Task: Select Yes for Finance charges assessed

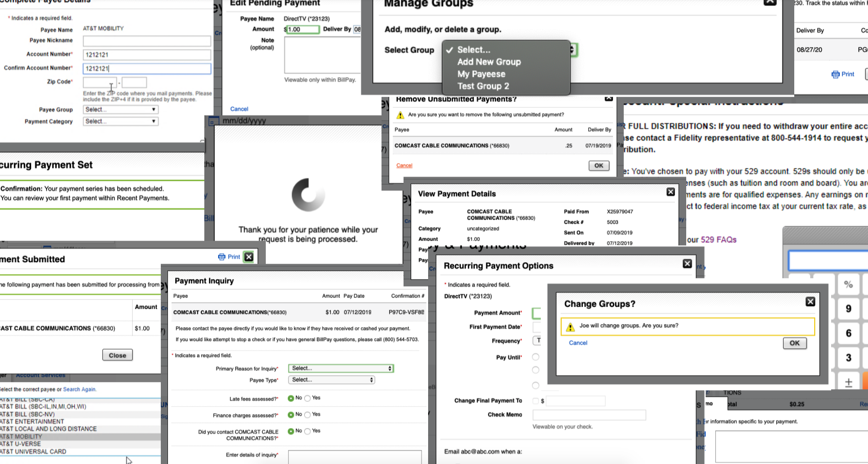Action: [307, 414]
